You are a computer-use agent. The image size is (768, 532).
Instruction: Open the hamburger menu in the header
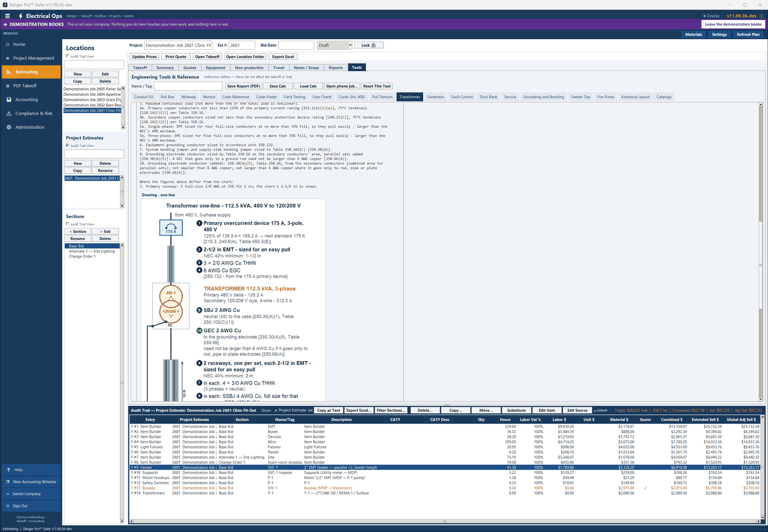[x=8, y=16]
